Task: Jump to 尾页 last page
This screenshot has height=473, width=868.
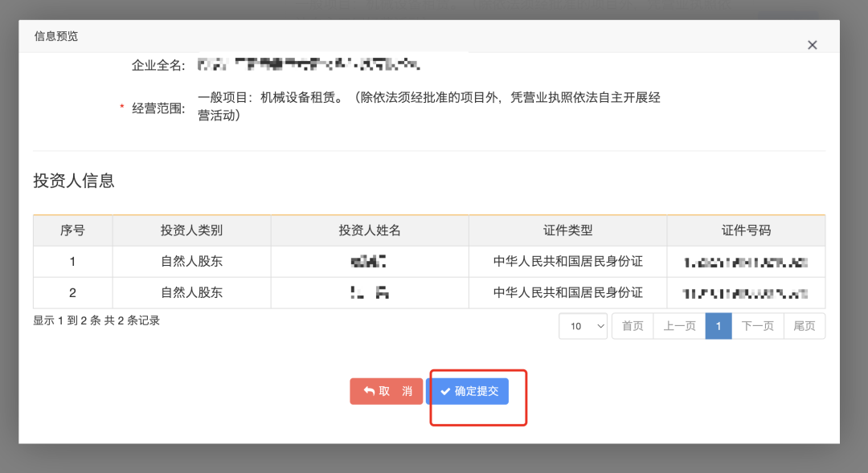Action: click(x=804, y=325)
